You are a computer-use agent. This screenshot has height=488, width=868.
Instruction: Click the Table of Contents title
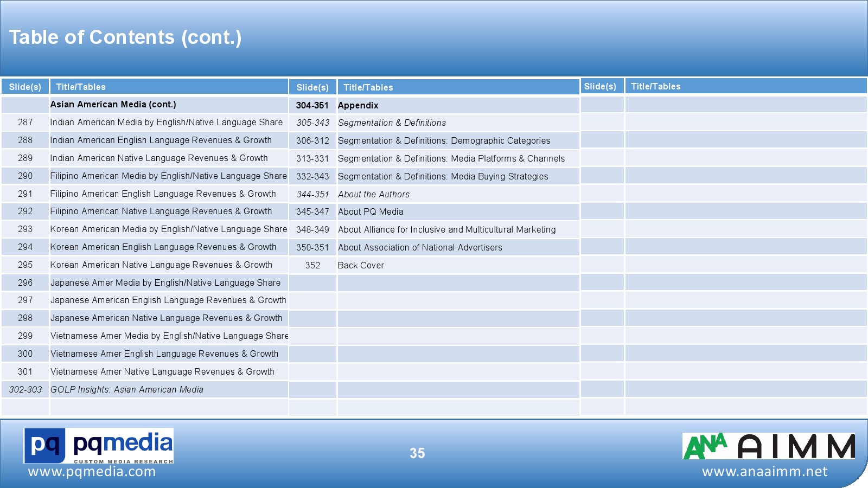(x=125, y=37)
